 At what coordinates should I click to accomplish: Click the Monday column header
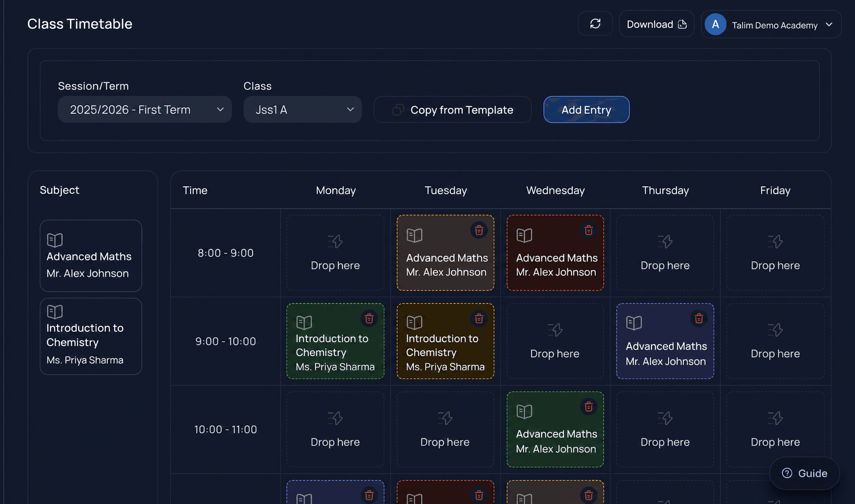coord(336,191)
